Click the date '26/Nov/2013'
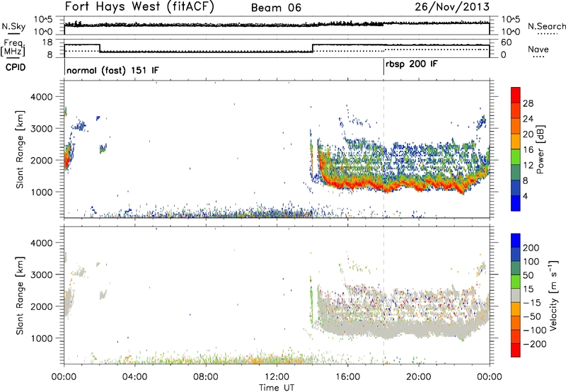 point(452,7)
